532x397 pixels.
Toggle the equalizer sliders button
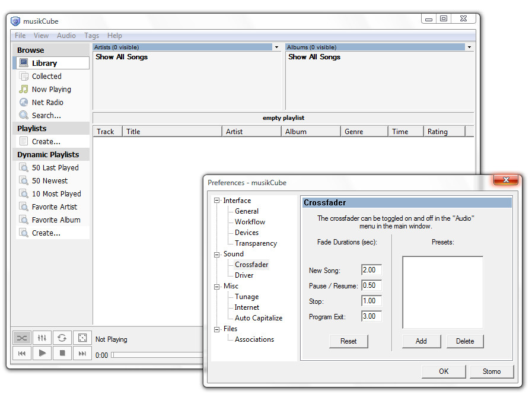pyautogui.click(x=42, y=338)
